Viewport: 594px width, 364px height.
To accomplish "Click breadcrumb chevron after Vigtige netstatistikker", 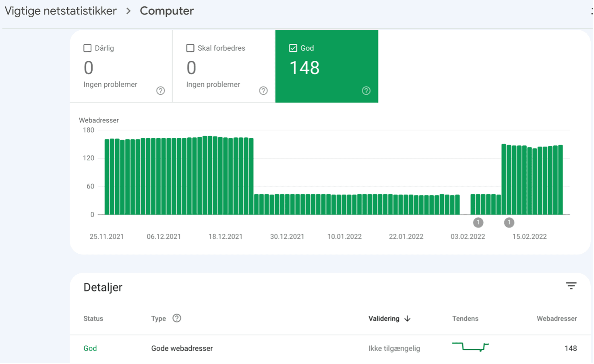I will [x=128, y=11].
